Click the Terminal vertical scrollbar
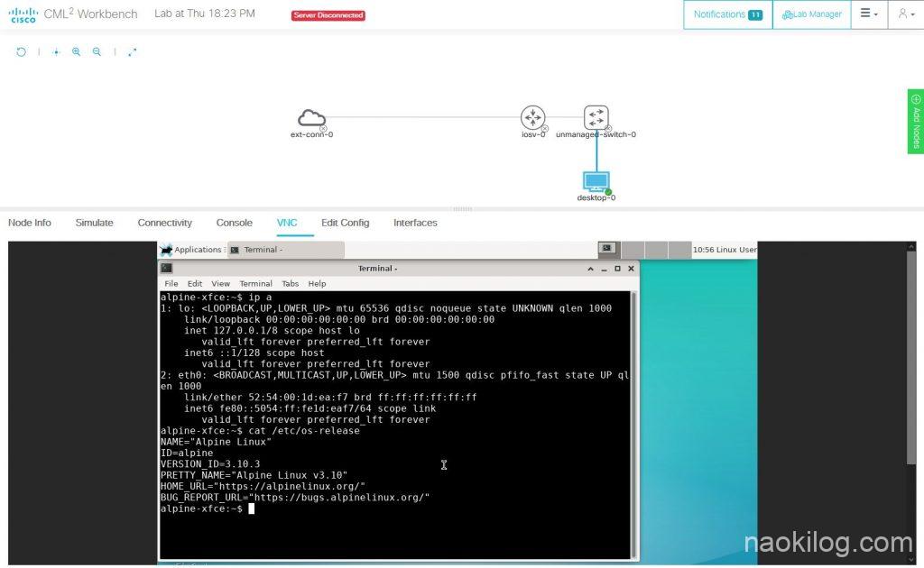The width and height of the screenshot is (924, 568). [634, 424]
